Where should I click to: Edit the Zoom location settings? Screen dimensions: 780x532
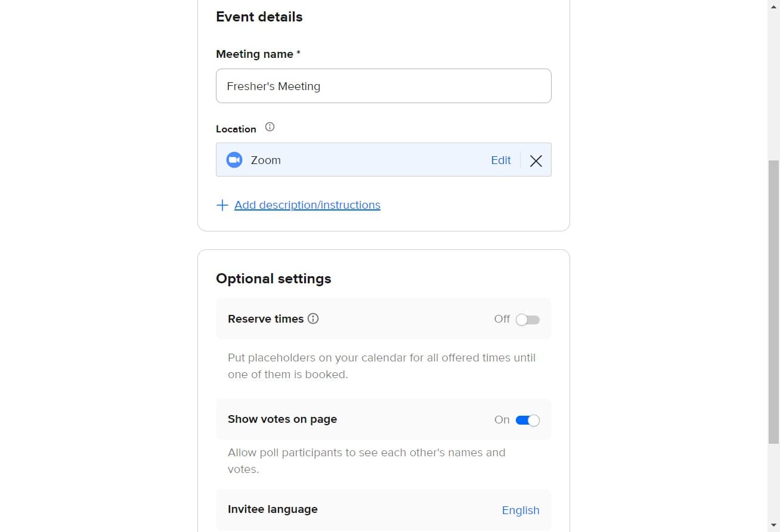click(x=500, y=160)
